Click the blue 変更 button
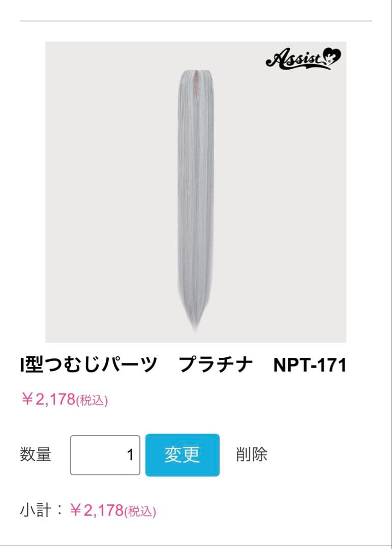 click(x=183, y=455)
